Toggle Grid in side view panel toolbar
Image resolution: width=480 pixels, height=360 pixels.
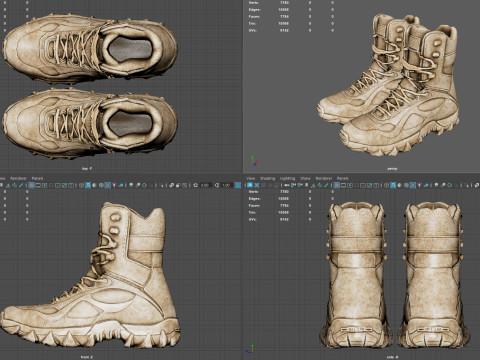tap(337, 185)
